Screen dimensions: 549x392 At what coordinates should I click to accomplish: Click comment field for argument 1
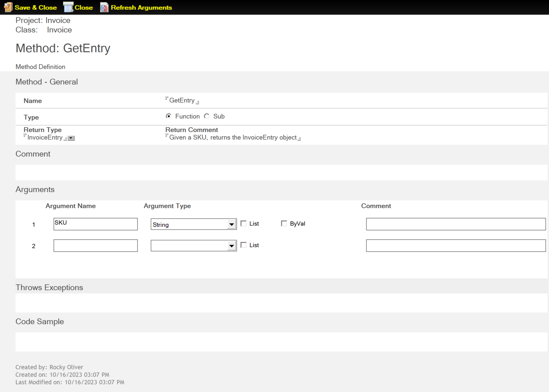coord(456,224)
